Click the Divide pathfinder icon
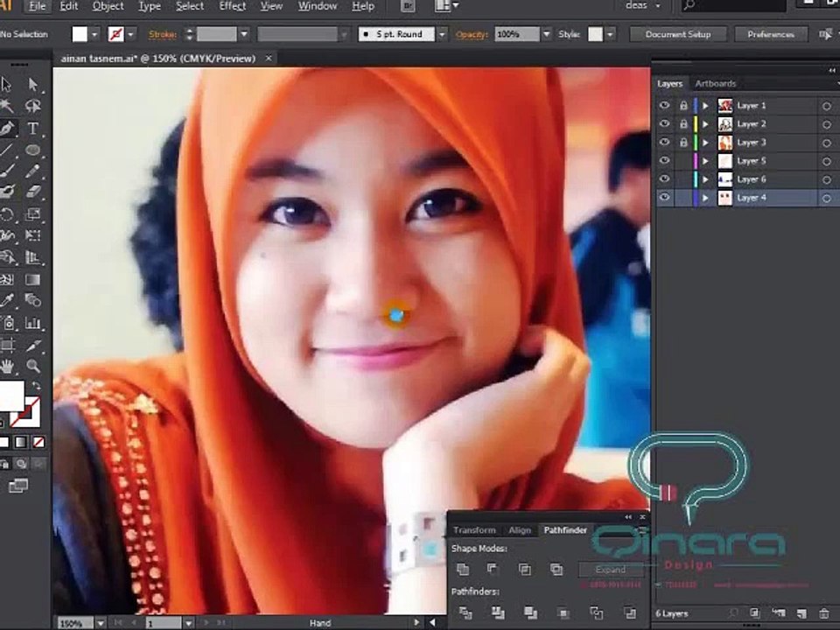Viewport: 840px width, 630px height. (465, 612)
